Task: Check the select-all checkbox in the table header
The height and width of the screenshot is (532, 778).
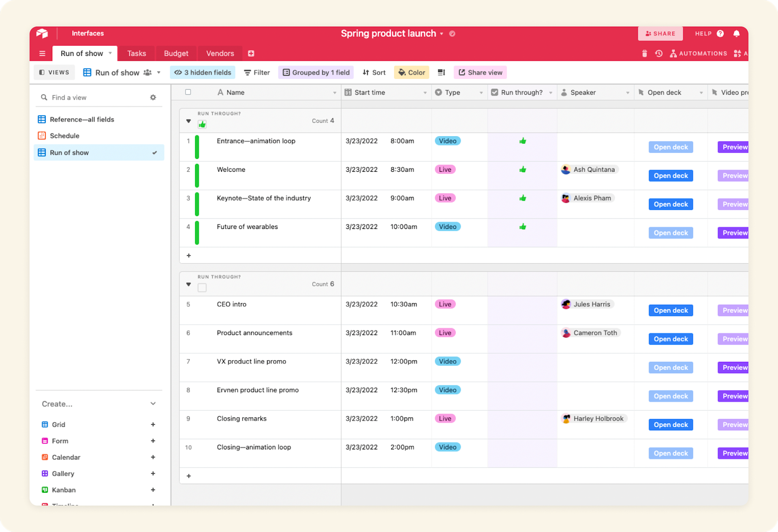Action: (x=188, y=92)
